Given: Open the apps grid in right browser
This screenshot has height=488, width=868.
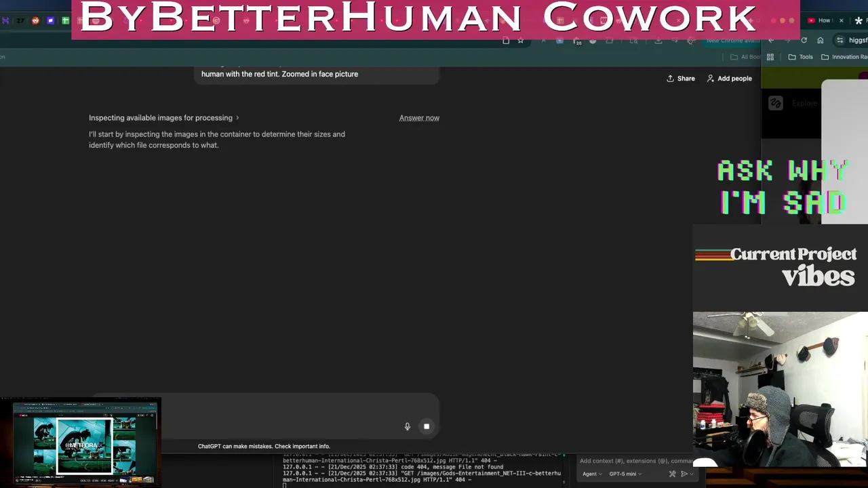Looking at the screenshot, I should 770,57.
